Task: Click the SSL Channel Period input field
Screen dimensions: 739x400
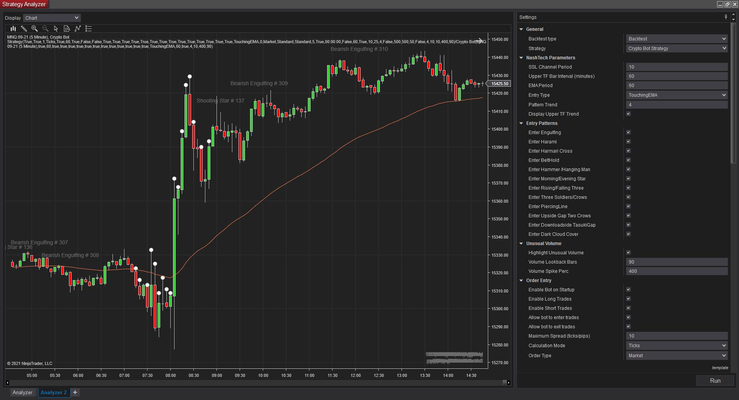Action: (676, 66)
